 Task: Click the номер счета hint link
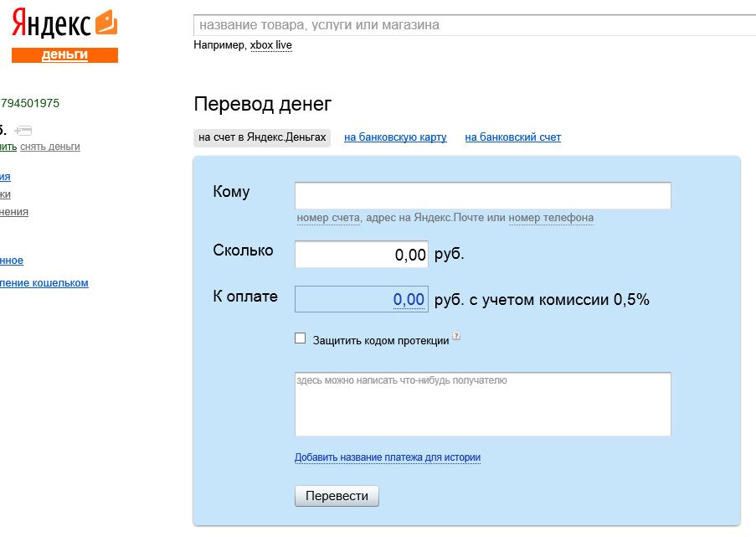[328, 218]
